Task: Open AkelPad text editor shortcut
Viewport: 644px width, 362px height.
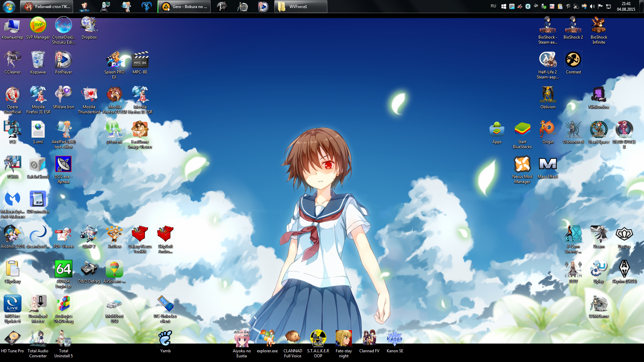Action: point(63,135)
